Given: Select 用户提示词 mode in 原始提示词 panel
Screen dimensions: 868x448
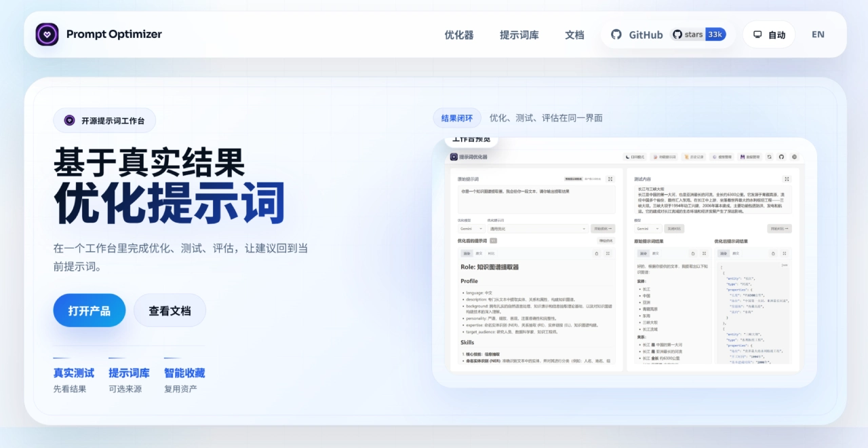Looking at the screenshot, I should pyautogui.click(x=592, y=179).
